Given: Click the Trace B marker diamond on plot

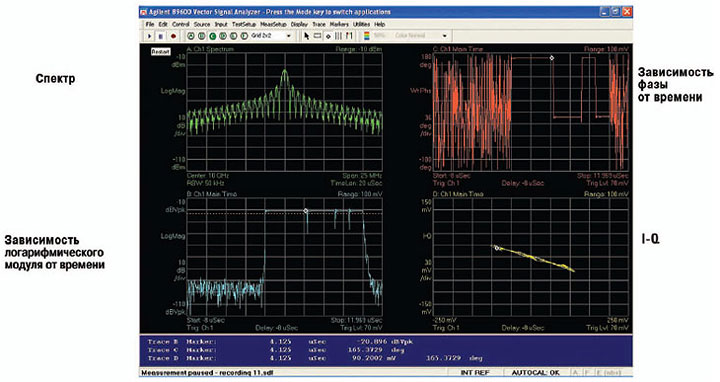Looking at the screenshot, I should pos(306,211).
